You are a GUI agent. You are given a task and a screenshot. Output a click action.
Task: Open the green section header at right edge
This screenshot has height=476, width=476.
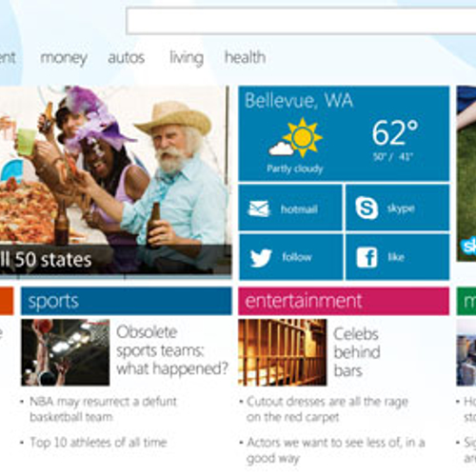point(466,301)
